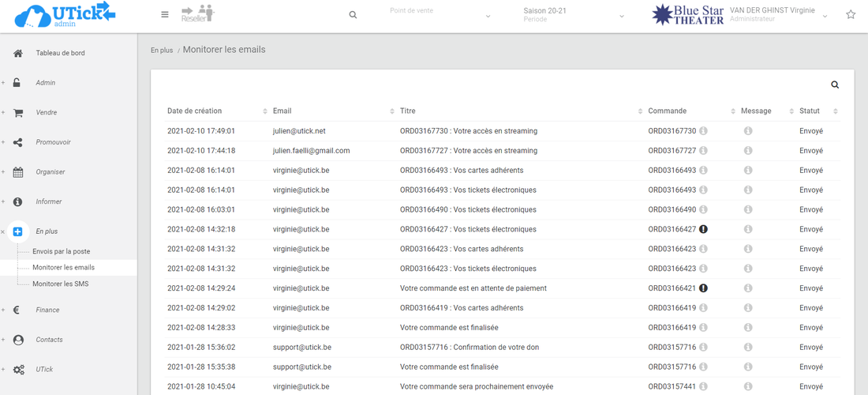Sort by Date de création column
The height and width of the screenshot is (395, 868).
tap(194, 111)
